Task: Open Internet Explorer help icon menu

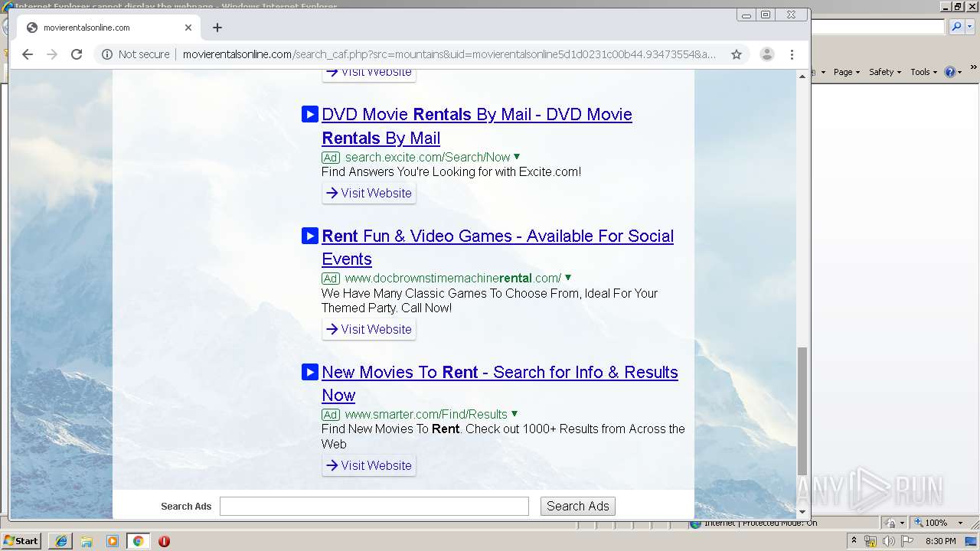Action: click(x=953, y=72)
